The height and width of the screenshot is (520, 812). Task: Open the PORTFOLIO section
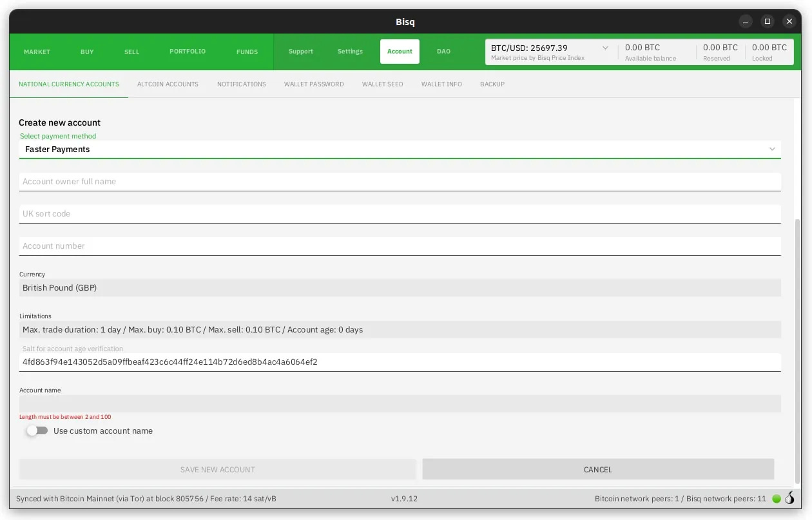click(x=188, y=52)
